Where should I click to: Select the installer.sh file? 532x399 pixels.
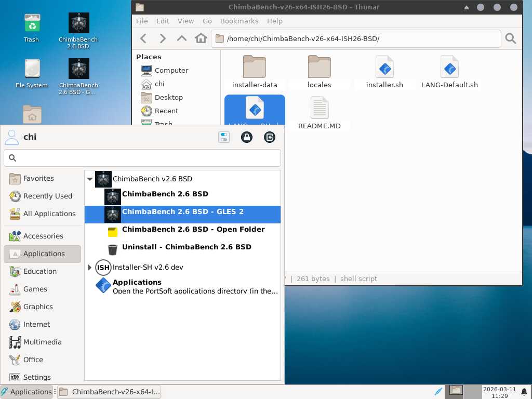[384, 72]
